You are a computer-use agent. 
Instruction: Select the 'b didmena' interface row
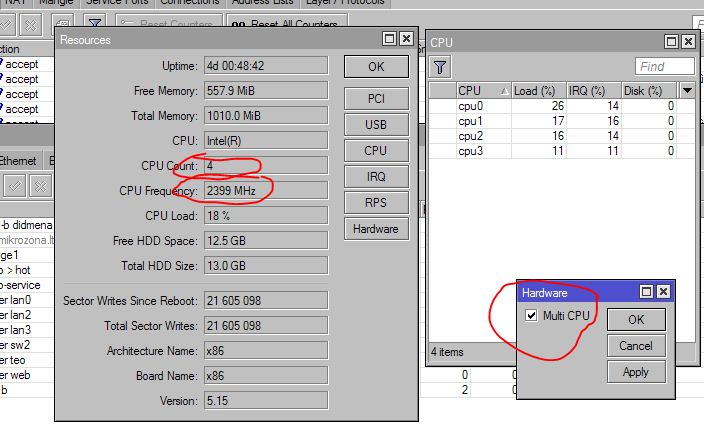[27, 225]
